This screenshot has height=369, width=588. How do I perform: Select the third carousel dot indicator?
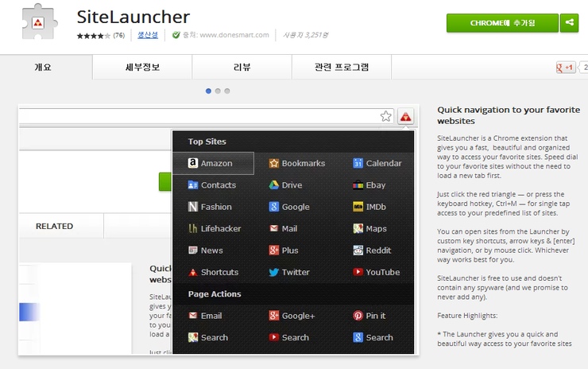[227, 91]
